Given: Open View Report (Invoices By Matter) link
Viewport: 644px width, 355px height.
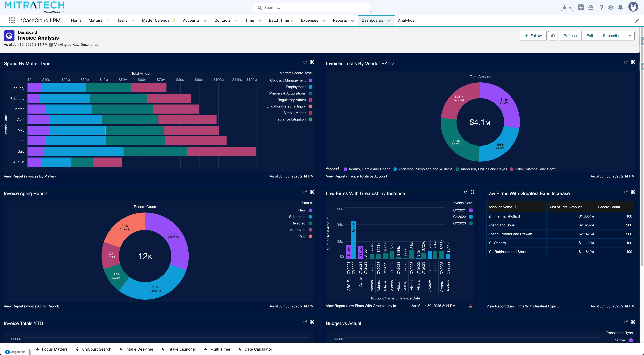Looking at the screenshot, I should 30,176.
